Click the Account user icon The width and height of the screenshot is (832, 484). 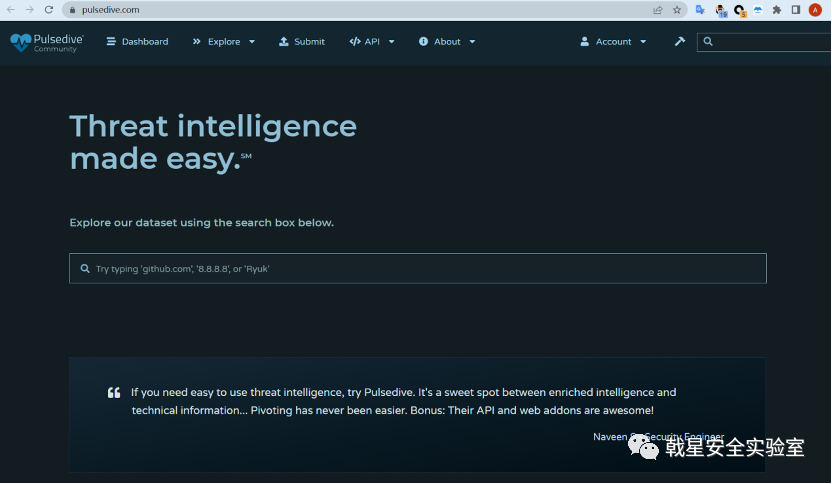585,41
